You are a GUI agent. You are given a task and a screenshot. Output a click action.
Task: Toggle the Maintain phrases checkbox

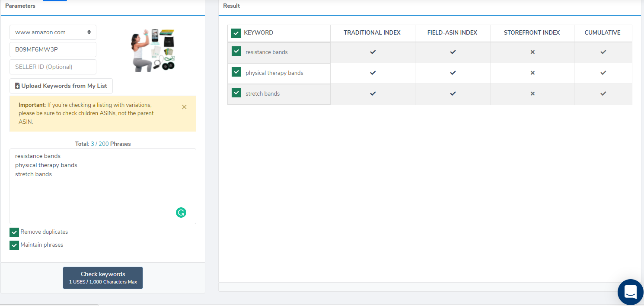(14, 245)
